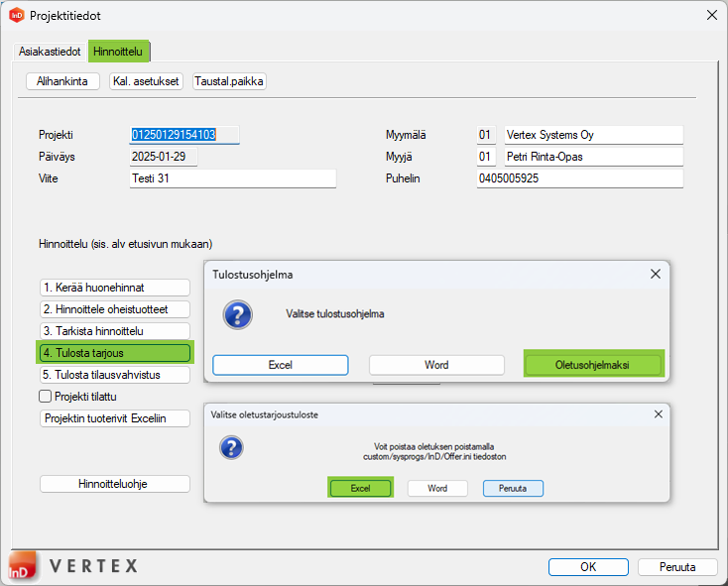The width and height of the screenshot is (728, 586).
Task: Close the Tulostusohjelma dialog with X
Action: pyautogui.click(x=655, y=274)
